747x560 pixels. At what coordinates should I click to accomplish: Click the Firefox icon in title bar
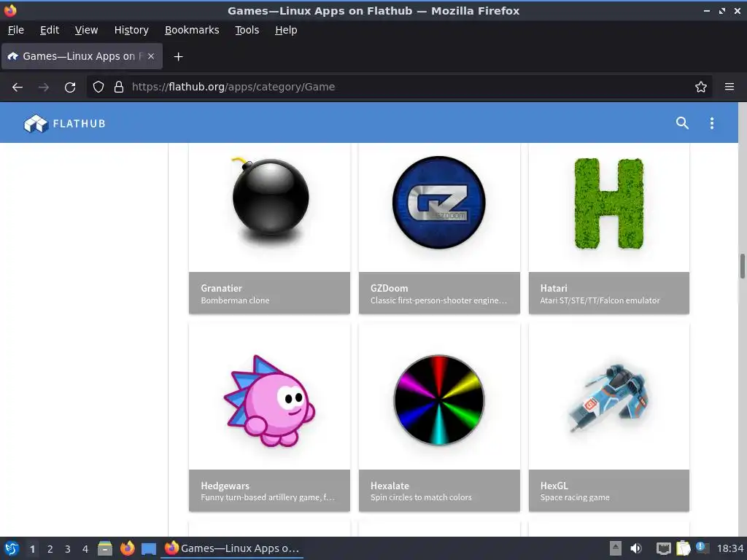pyautogui.click(x=10, y=10)
